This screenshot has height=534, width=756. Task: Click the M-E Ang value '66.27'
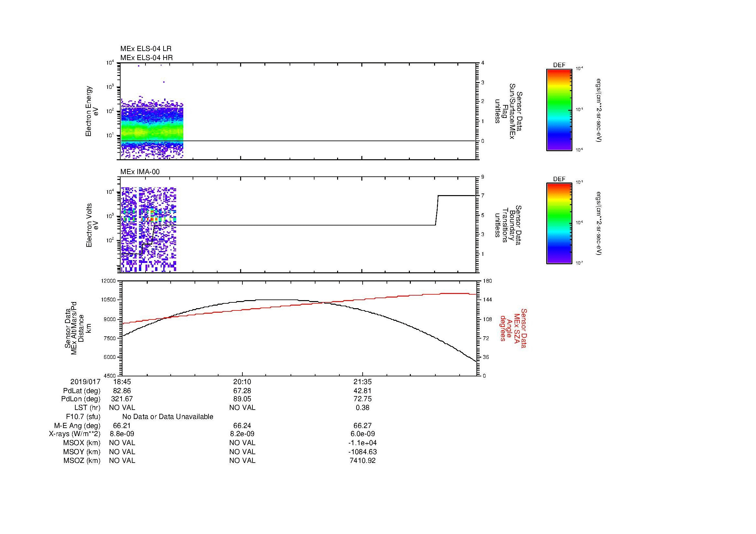[363, 425]
